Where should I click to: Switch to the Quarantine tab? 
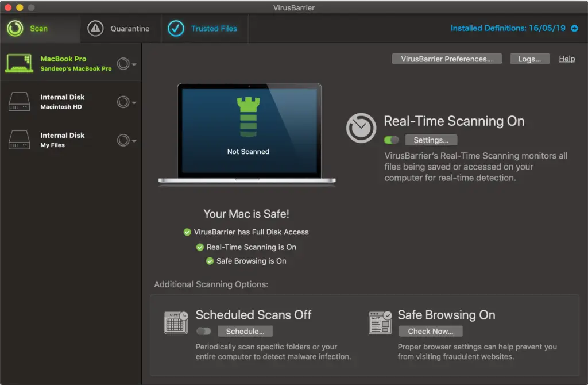tap(121, 29)
